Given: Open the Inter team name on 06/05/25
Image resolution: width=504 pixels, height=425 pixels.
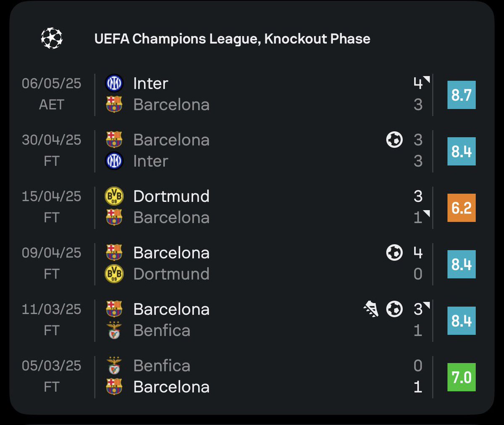Looking at the screenshot, I should (x=150, y=83).
